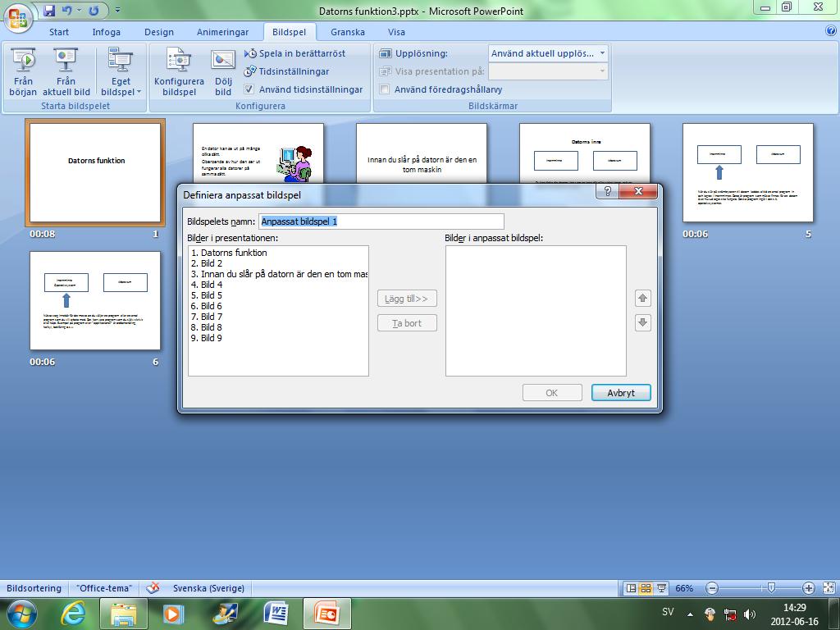This screenshot has width=840, height=630.
Task: Click Slide Show view icon in status bar
Action: [x=662, y=588]
